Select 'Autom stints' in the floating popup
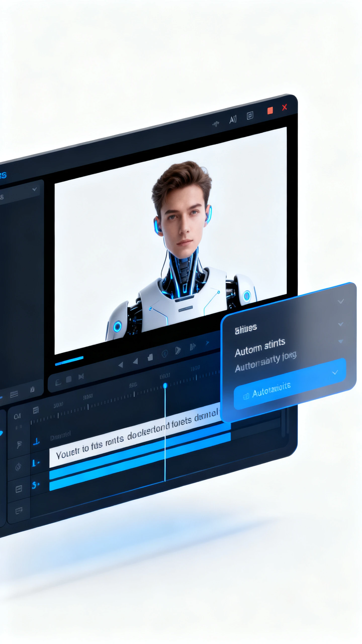362x644 pixels. coord(260,347)
